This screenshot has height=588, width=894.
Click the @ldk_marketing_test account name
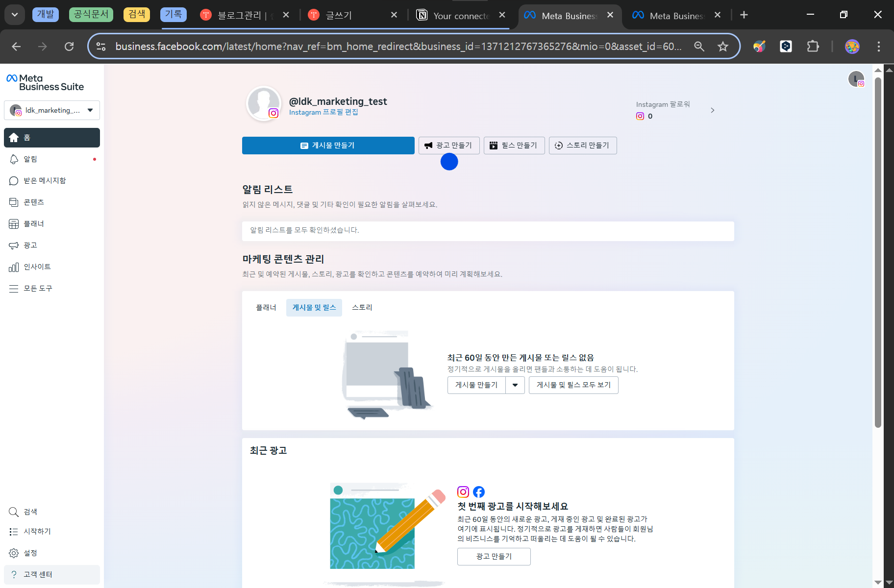338,101
